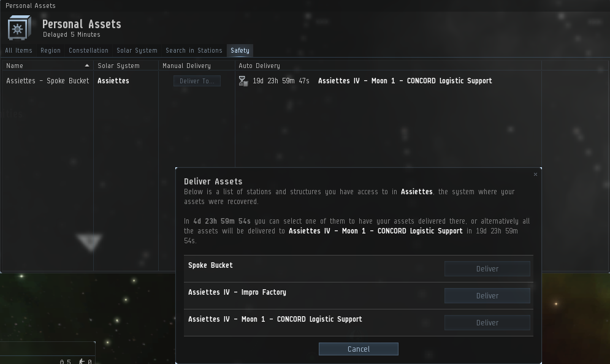Toggle Name column sort arrow
The height and width of the screenshot is (364, 610).
[87, 66]
